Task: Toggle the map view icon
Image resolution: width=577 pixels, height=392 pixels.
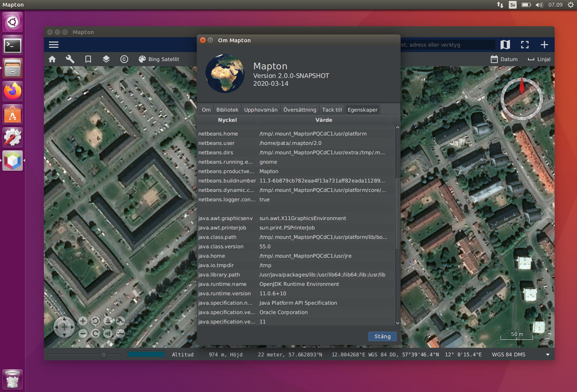Action: tap(505, 45)
